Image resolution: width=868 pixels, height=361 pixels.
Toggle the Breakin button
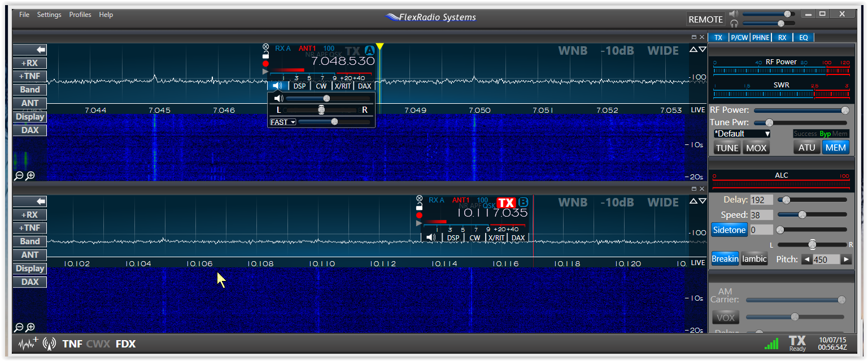(725, 258)
